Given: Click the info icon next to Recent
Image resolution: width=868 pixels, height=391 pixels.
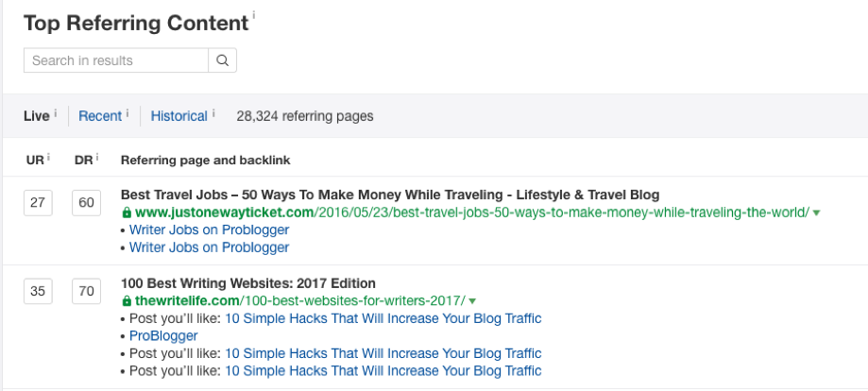Looking at the screenshot, I should [x=128, y=113].
